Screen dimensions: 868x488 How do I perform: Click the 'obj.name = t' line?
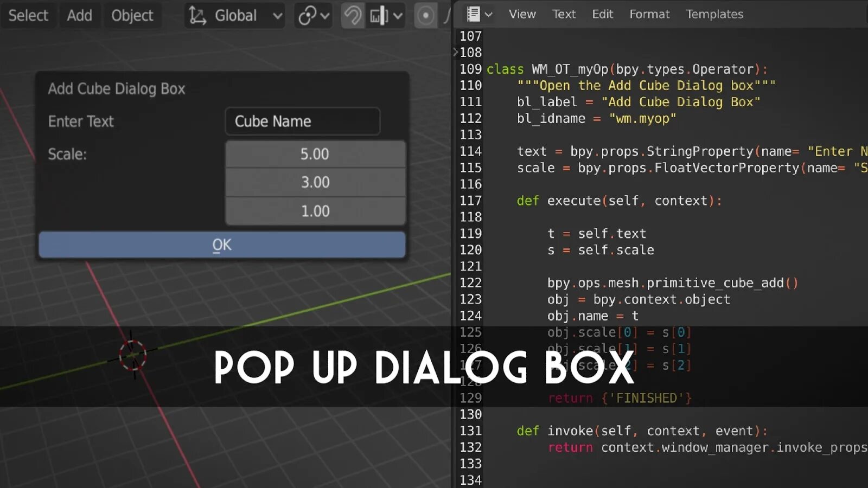tap(592, 316)
